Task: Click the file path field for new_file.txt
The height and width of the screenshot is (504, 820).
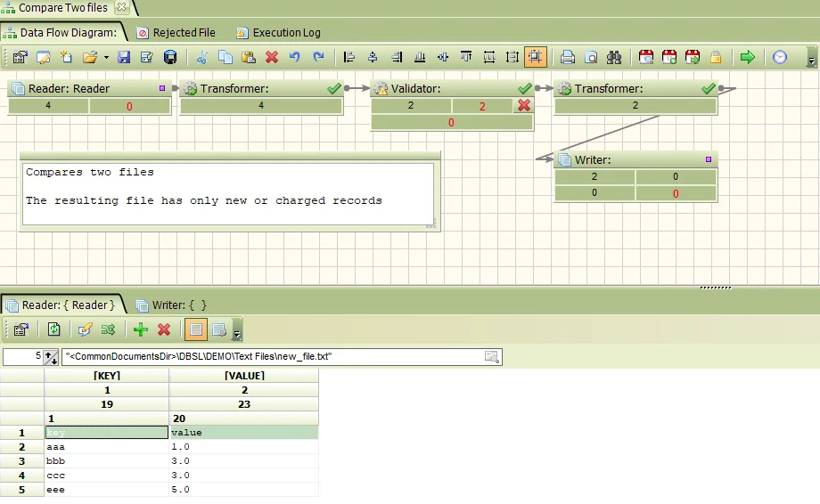Action: coord(282,357)
